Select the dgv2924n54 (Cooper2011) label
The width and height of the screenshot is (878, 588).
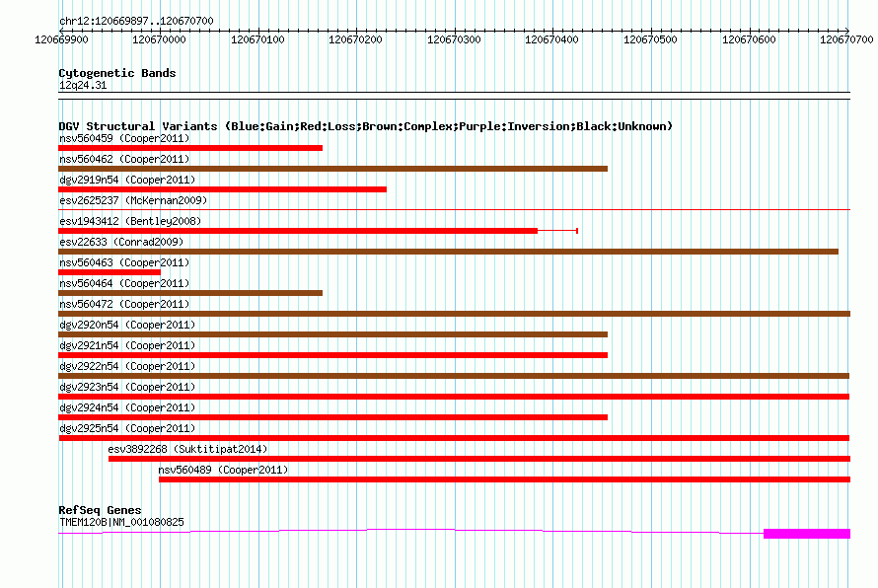pyautogui.click(x=127, y=407)
